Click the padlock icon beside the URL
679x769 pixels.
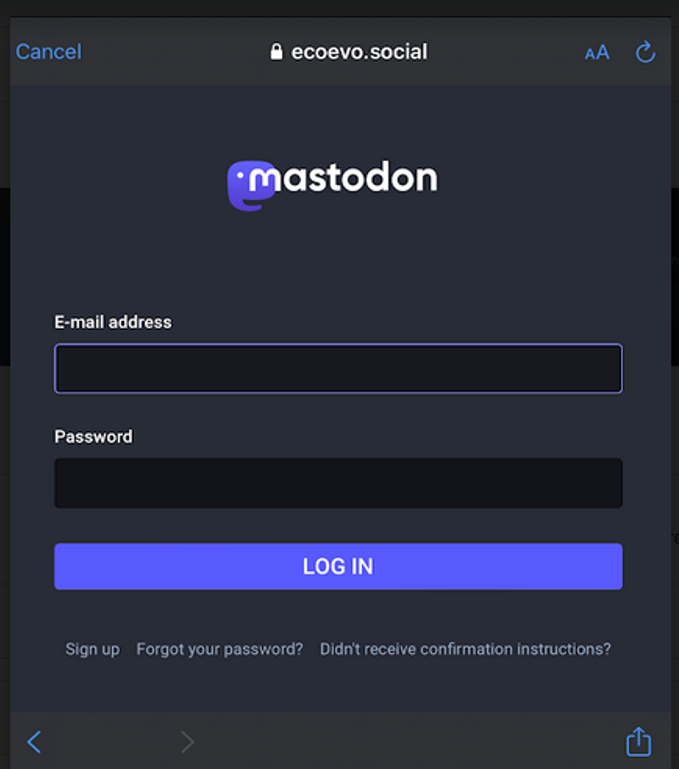point(276,51)
